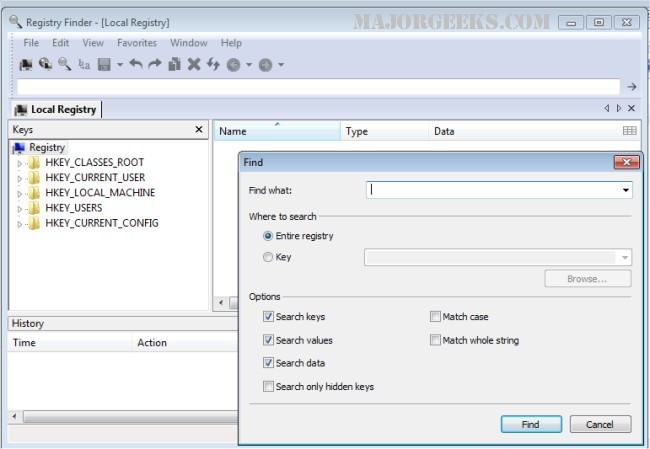Enable the Match case checkbox
Image resolution: width=650 pixels, height=449 pixels.
point(435,317)
